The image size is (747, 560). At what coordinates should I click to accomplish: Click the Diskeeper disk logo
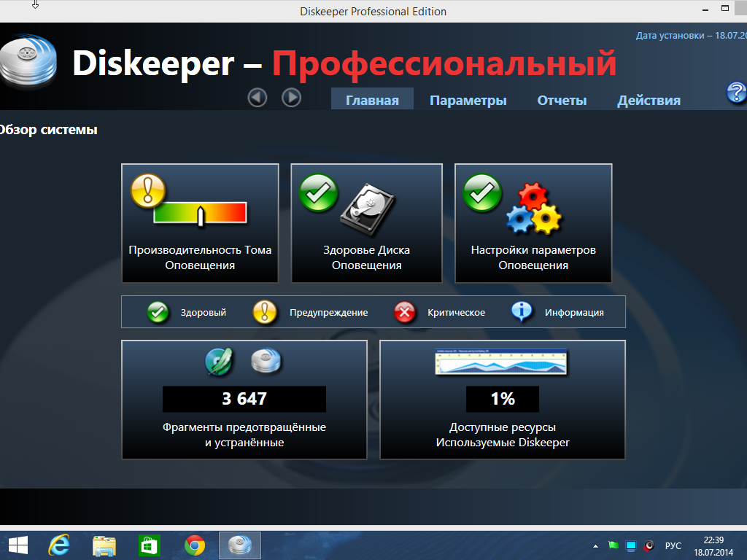[28, 61]
